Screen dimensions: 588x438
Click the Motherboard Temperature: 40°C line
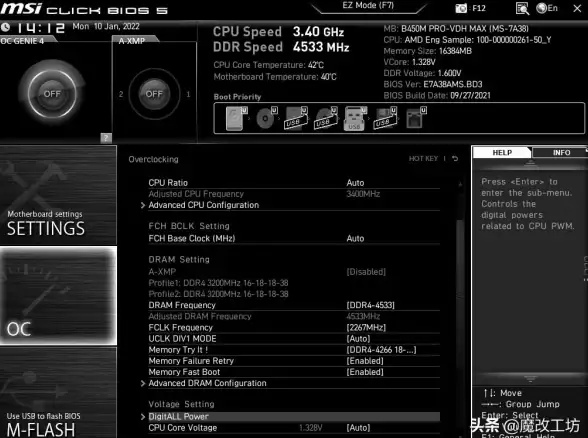(275, 77)
